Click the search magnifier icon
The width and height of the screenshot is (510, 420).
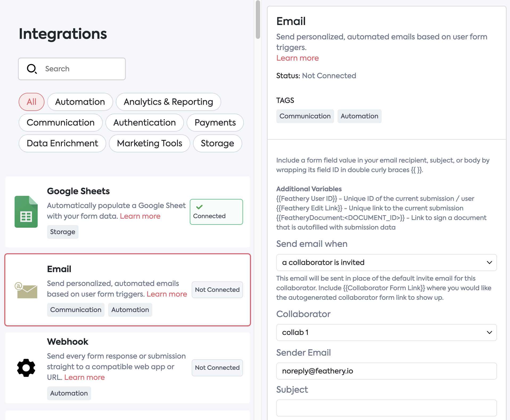pyautogui.click(x=32, y=69)
